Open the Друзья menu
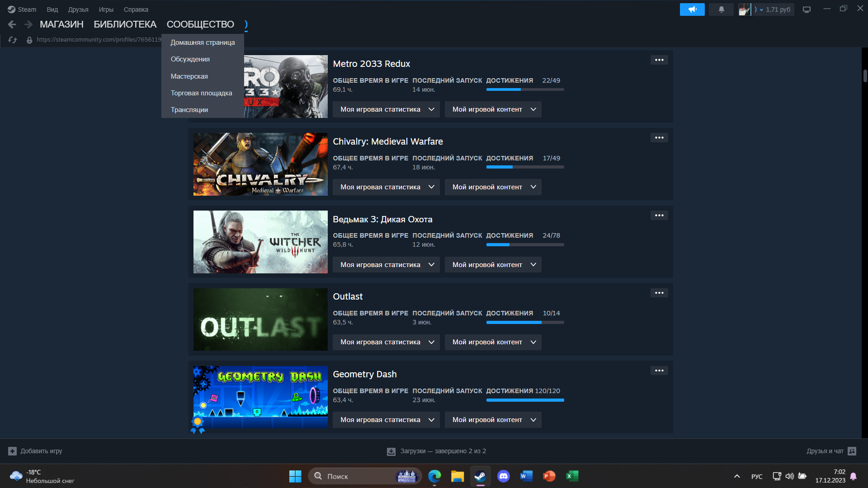Screen dimensions: 868x488 point(78,9)
